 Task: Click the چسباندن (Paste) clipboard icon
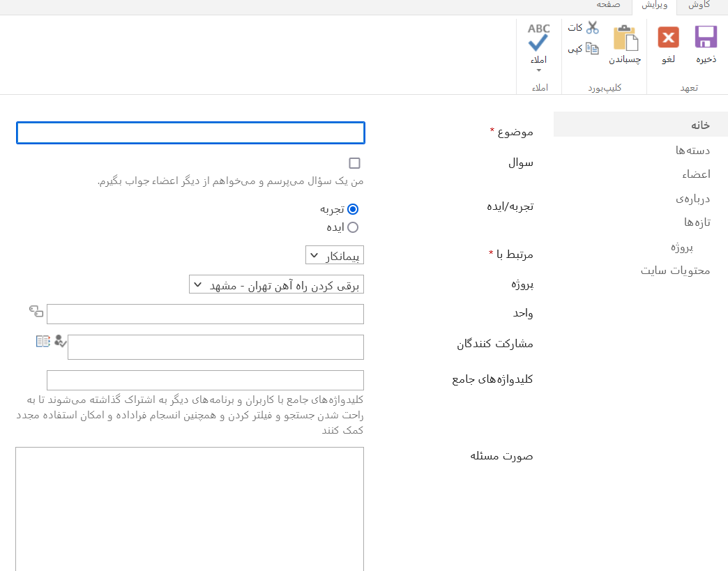pyautogui.click(x=625, y=38)
